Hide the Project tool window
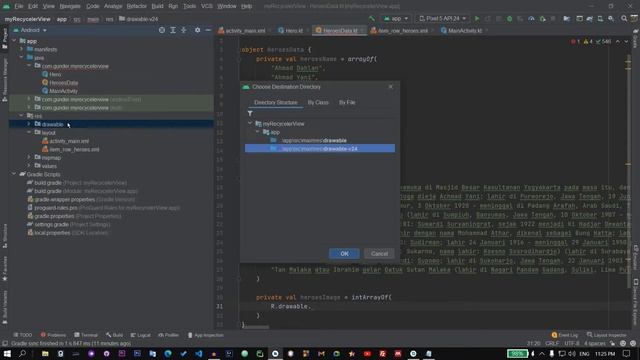This screenshot has height=360, width=640. tap(208, 30)
